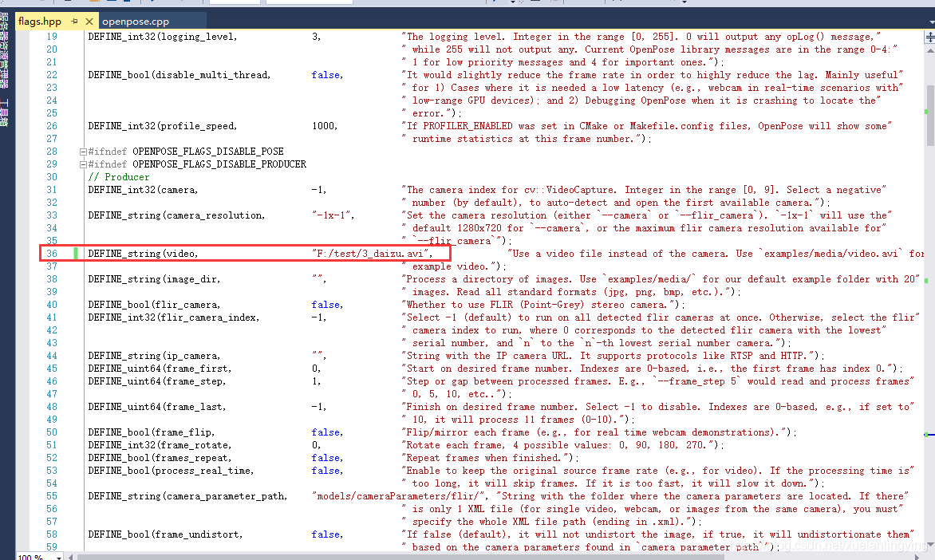The width and height of the screenshot is (935, 560).
Task: Click the DEFINE_int32(flir_camera_index, text
Action: pyautogui.click(x=174, y=317)
